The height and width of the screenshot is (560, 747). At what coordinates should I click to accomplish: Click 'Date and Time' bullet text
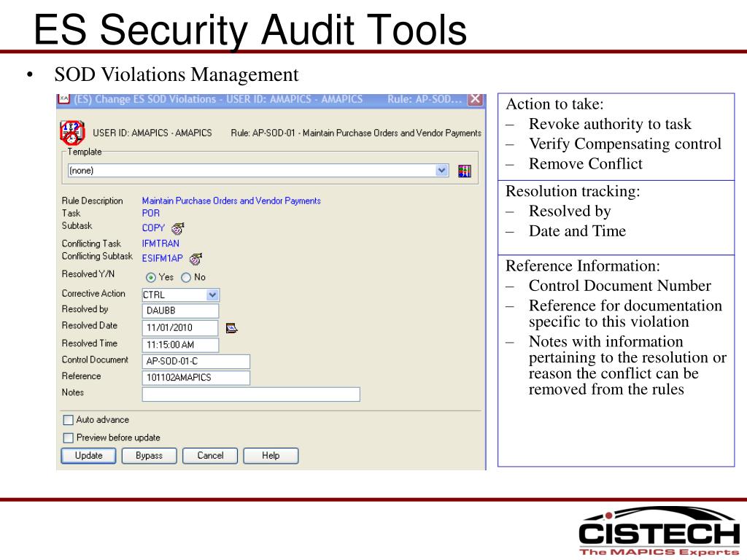577,231
